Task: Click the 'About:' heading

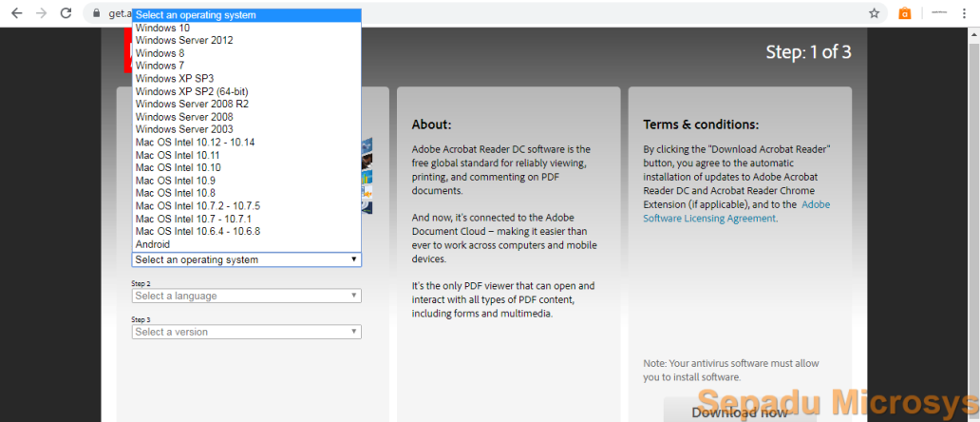Action: pyautogui.click(x=431, y=125)
